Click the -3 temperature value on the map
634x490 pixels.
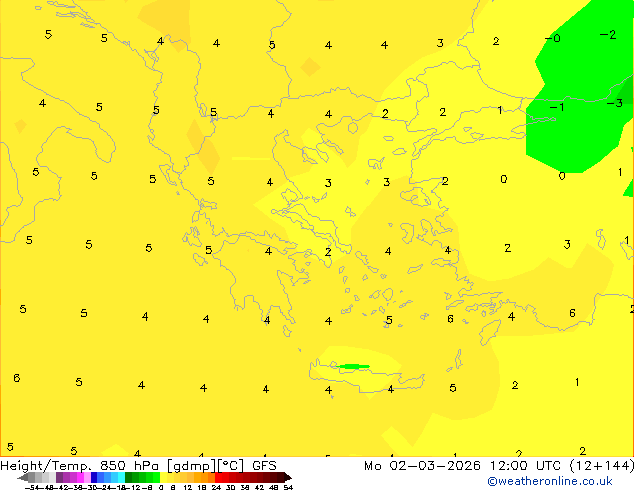(615, 103)
